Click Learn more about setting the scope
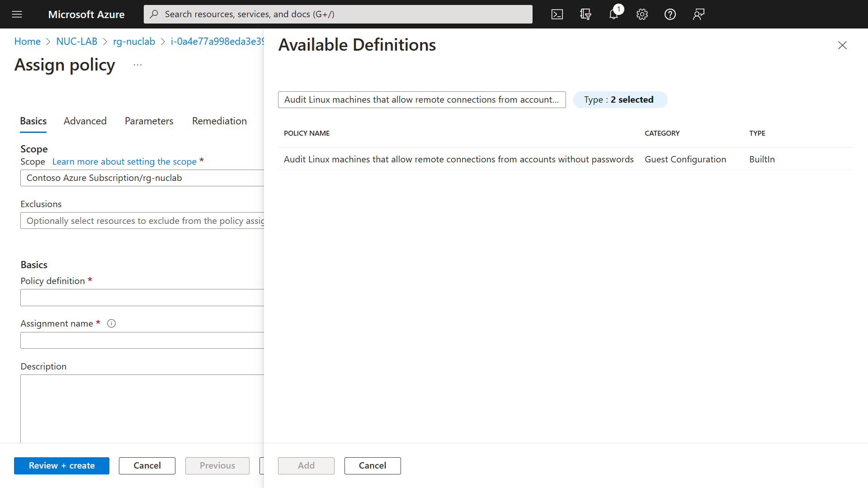 pyautogui.click(x=124, y=161)
